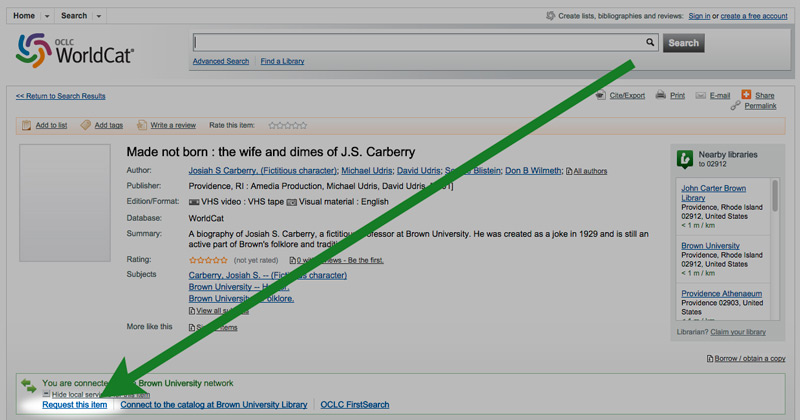Screen dimensions: 800x420
Task: Click create a free account link
Action: pyautogui.click(x=754, y=16)
